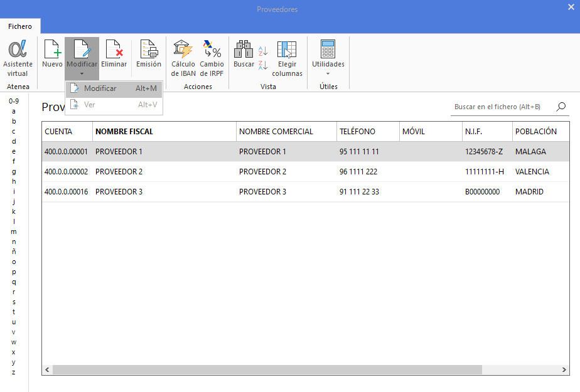Choose Ver Alt+V menu entry
Screen dimensions: 580x392
(x=114, y=105)
